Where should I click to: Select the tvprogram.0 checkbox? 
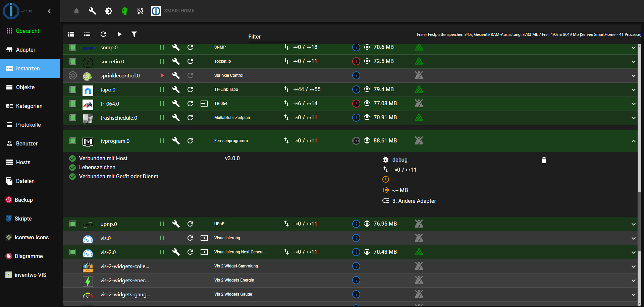pos(73,141)
